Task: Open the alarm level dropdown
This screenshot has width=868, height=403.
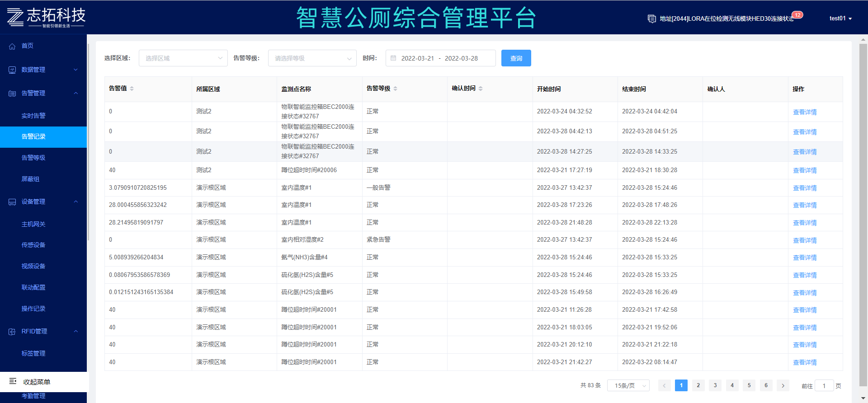Action: click(x=312, y=58)
